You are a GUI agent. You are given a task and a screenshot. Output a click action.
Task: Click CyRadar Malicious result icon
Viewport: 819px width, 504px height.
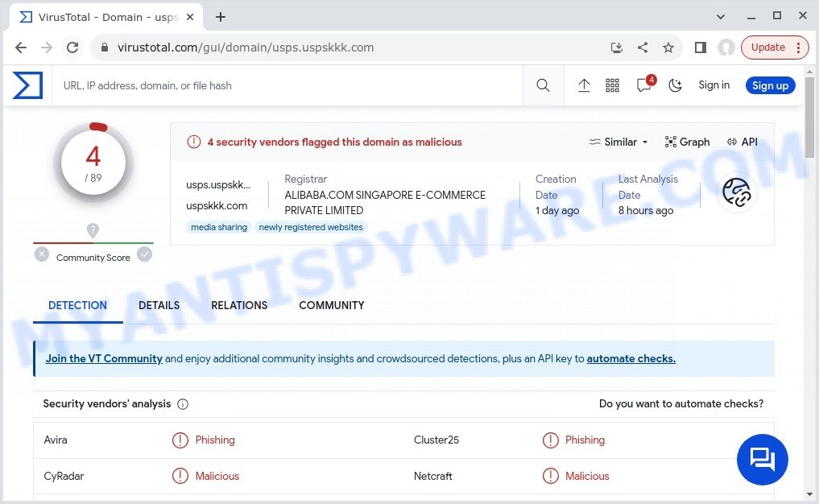tap(180, 476)
